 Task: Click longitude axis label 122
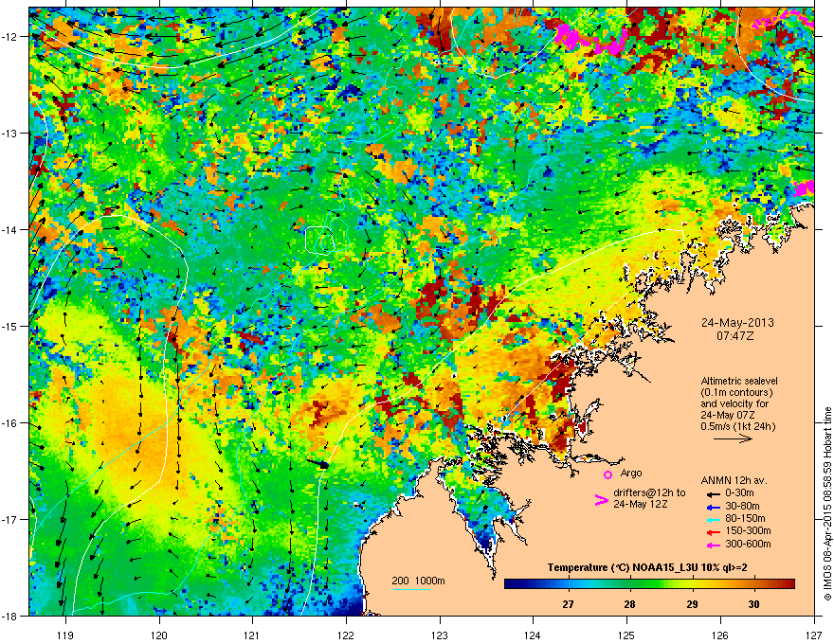click(346, 635)
